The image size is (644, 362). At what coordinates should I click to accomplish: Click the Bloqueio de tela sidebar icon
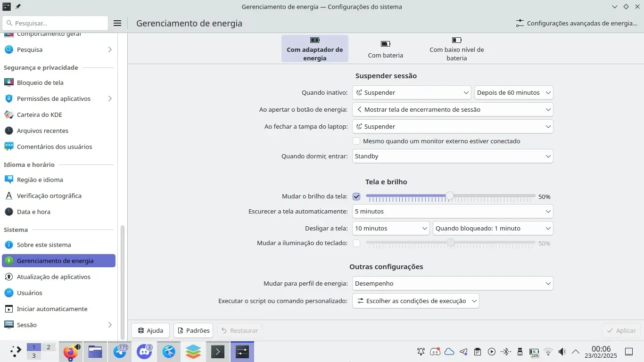click(x=9, y=82)
